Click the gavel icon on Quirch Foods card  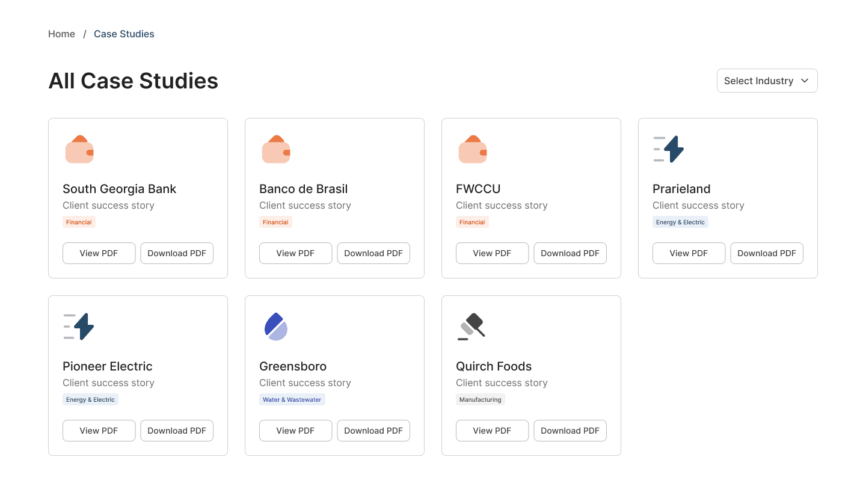click(472, 327)
